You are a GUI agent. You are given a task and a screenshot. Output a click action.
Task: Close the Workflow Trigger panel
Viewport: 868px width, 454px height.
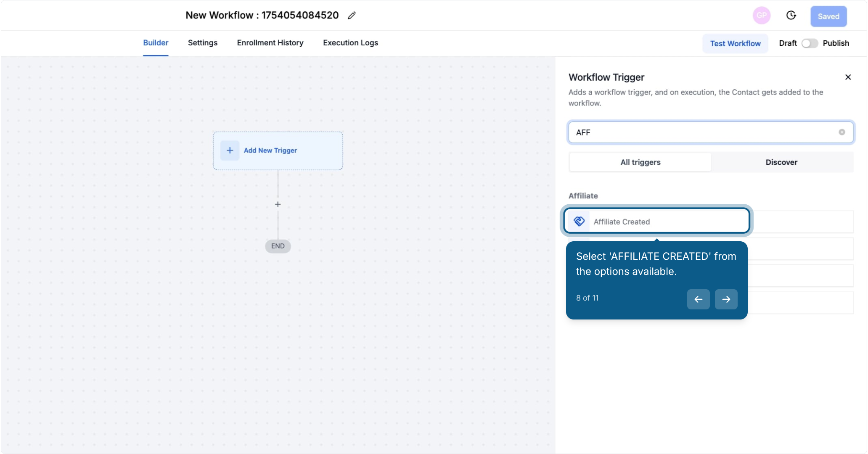pyautogui.click(x=848, y=77)
